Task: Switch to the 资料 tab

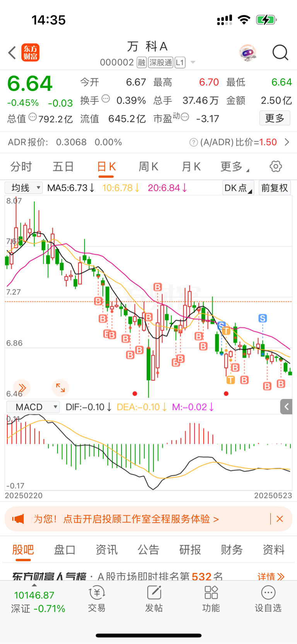Action: 273,550
